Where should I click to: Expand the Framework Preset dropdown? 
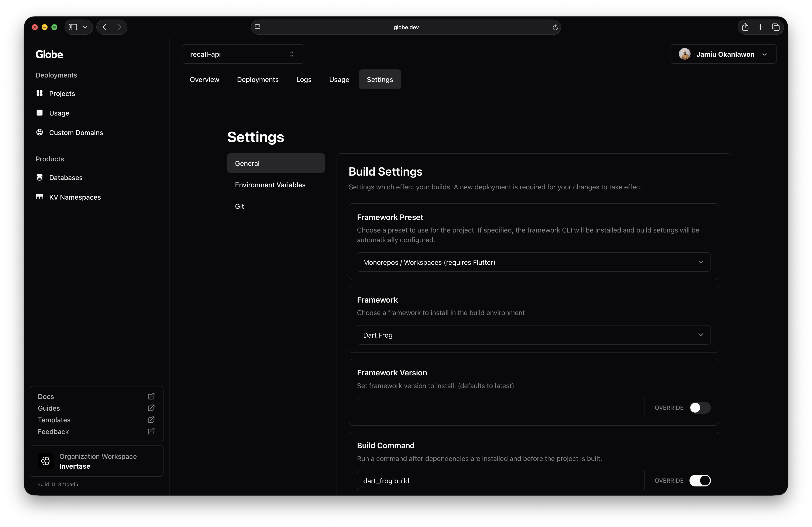533,262
